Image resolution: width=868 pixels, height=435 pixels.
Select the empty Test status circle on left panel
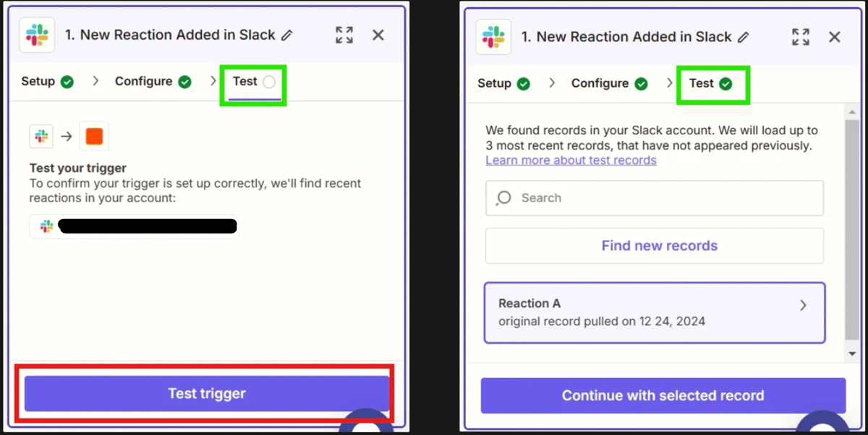click(268, 82)
